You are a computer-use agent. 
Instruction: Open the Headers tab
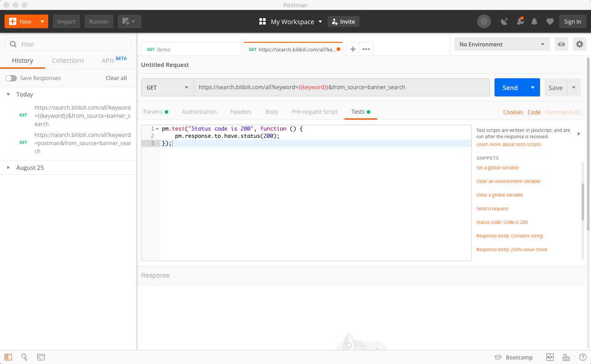[x=241, y=111]
